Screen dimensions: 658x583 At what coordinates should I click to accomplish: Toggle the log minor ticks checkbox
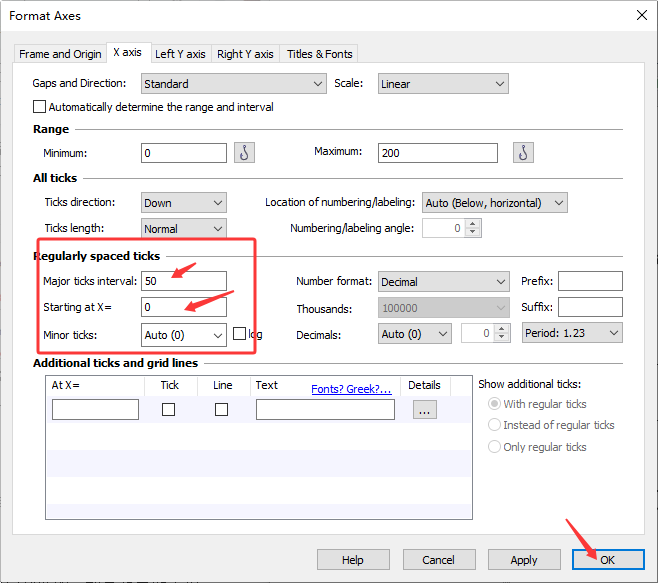point(239,334)
